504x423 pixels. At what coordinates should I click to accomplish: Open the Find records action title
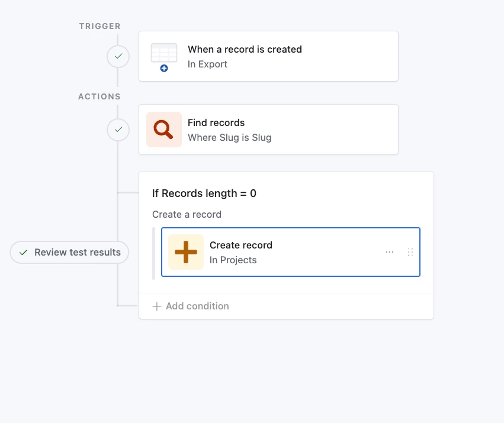point(216,123)
